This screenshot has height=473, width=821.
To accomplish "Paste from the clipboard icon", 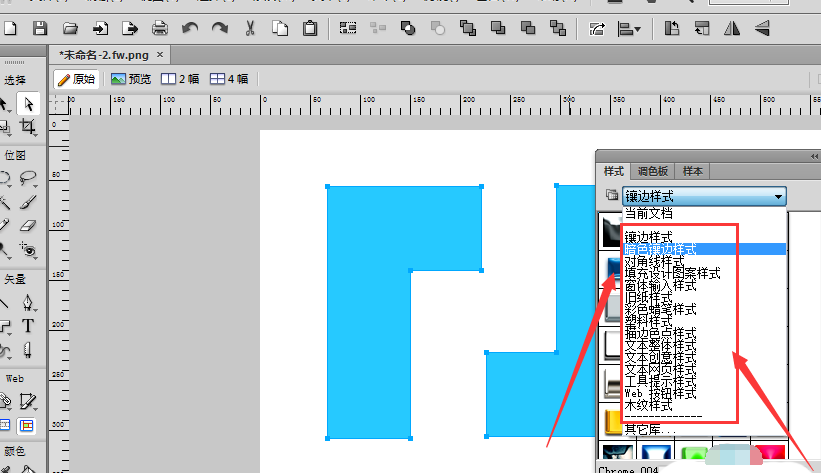I will pyautogui.click(x=310, y=28).
